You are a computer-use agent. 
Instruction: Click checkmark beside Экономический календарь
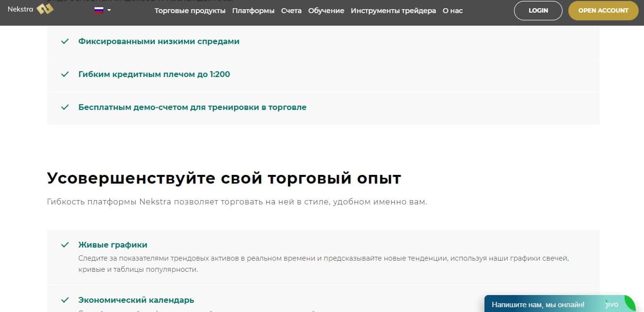(64, 300)
